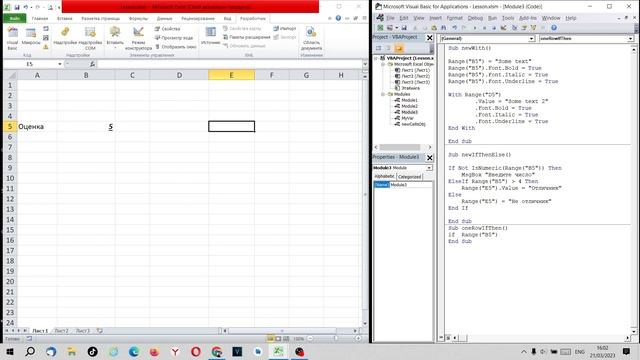Toggle relative references for macro recording
Image resolution: width=640 pixels, height=360 pixels.
46,38
